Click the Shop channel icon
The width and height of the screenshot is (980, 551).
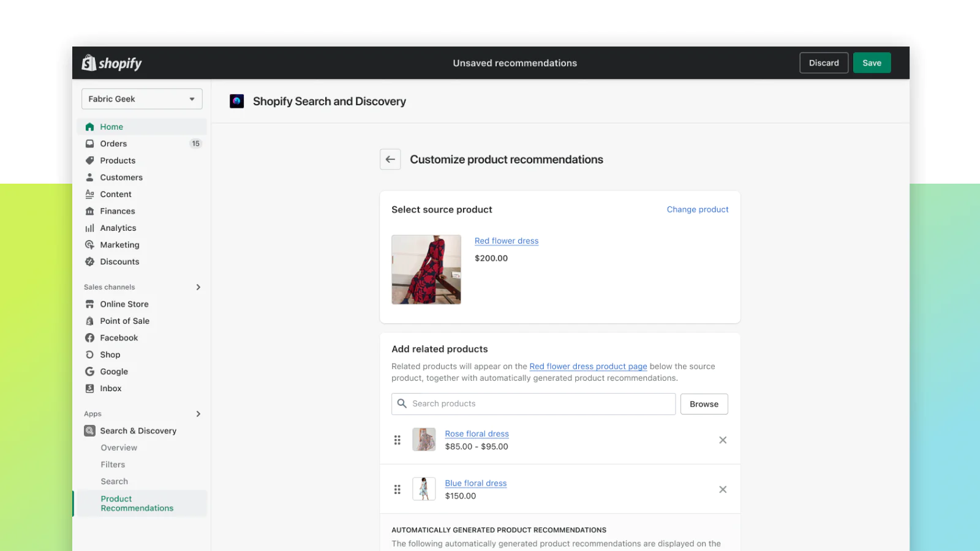coord(89,354)
